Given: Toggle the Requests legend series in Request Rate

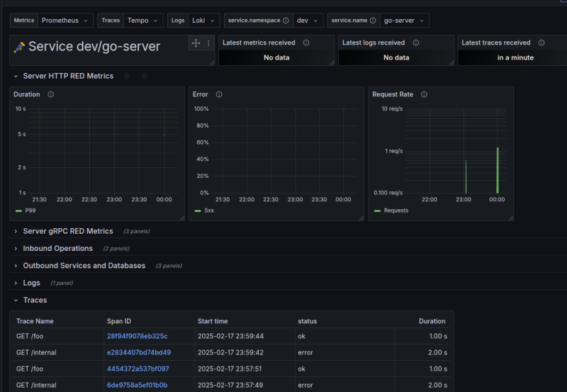Looking at the screenshot, I should [395, 211].
